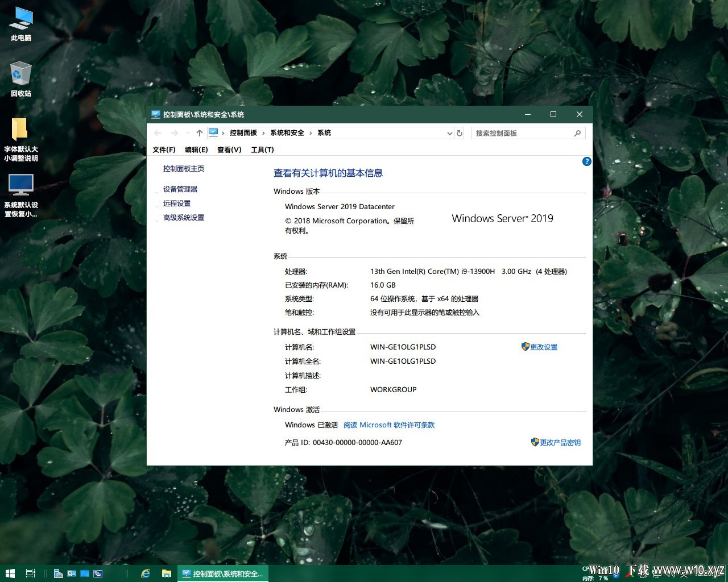Open the 此电脑 desktop icon
The image size is (728, 582).
tap(21, 24)
